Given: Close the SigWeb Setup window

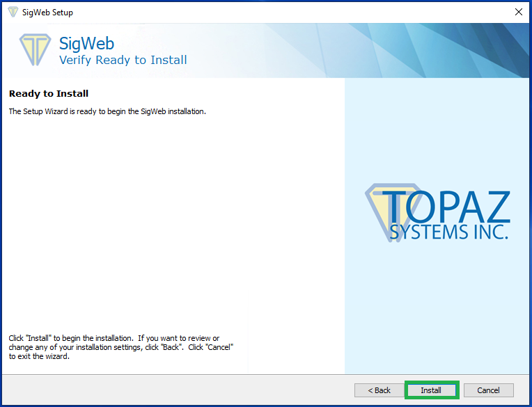Looking at the screenshot, I should pos(519,13).
